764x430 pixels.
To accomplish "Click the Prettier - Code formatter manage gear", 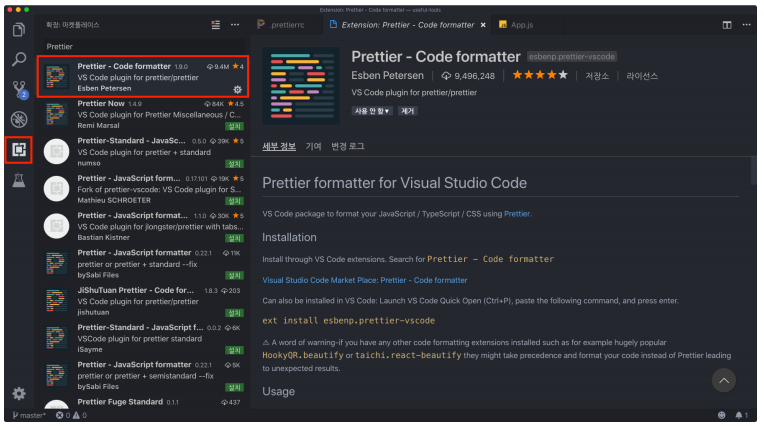I will (237, 90).
